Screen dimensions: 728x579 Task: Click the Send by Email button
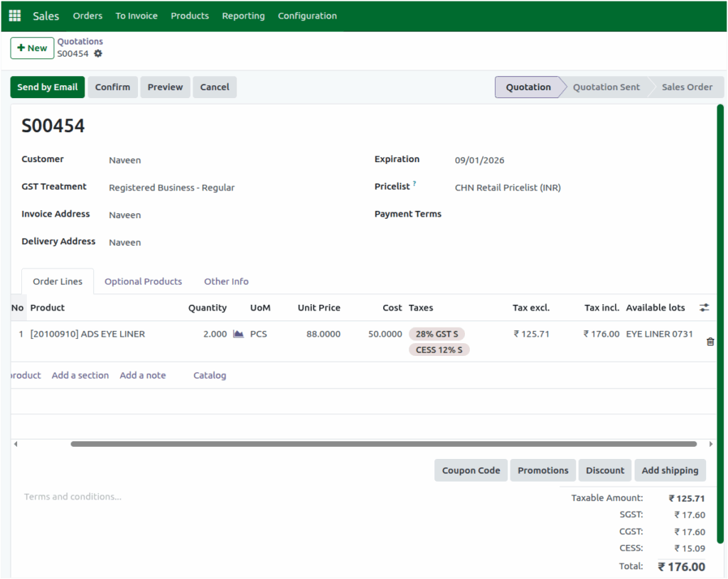click(x=47, y=87)
